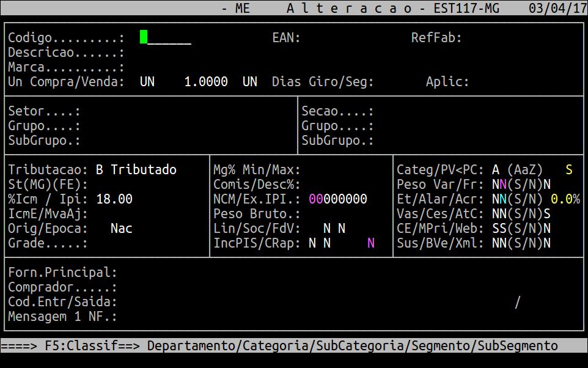Screen dimensions: 588x368
Task: Select the RefFab field
Action: (x=436, y=38)
